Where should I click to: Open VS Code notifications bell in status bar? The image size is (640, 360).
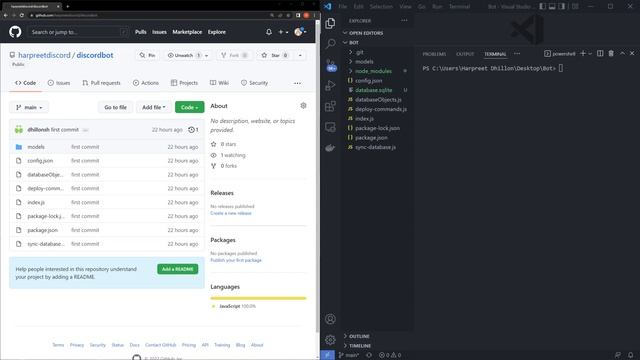[x=631, y=355]
